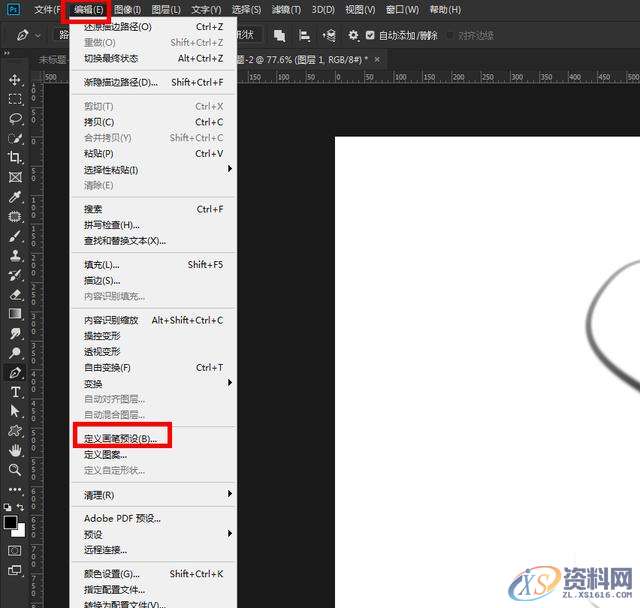This screenshot has width=640, height=608.
Task: Choose Fill from Edit menu
Action: pos(153,264)
